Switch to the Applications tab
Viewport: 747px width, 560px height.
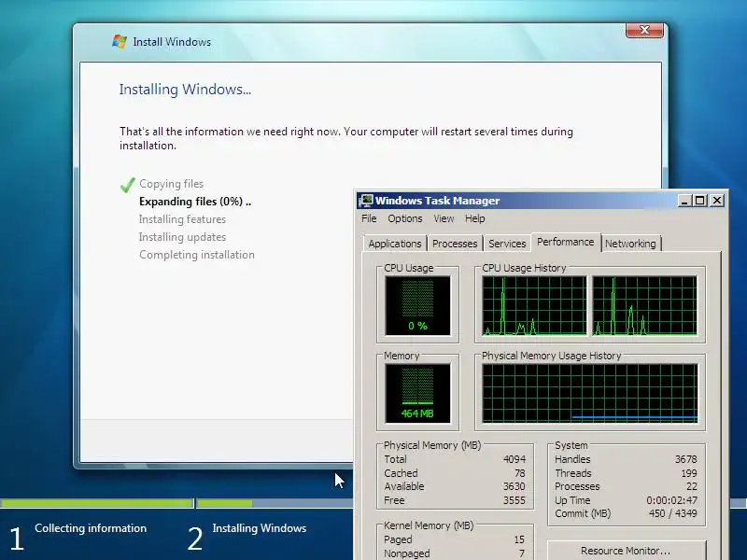395,244
